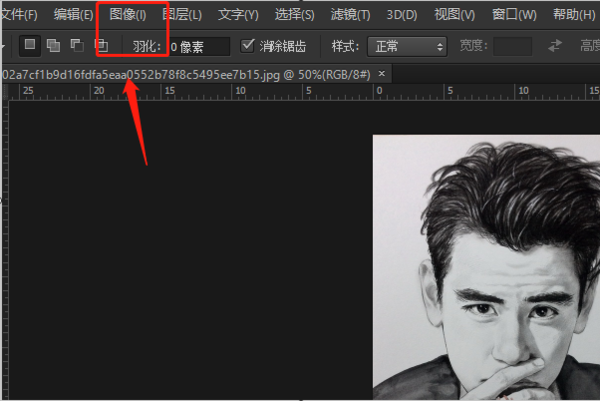The image size is (600, 401).
Task: Open the 视图(V) menu
Action: click(x=455, y=15)
